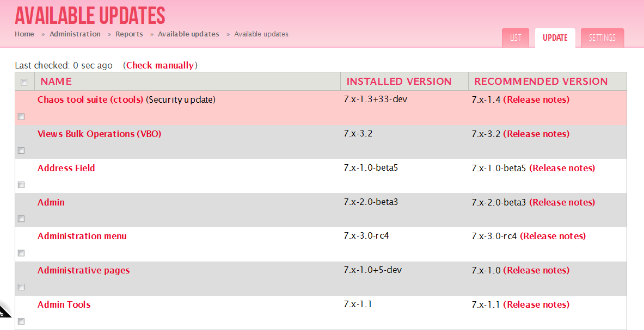
Task: Enable the checkbox for the Admin module
Action: point(21,219)
